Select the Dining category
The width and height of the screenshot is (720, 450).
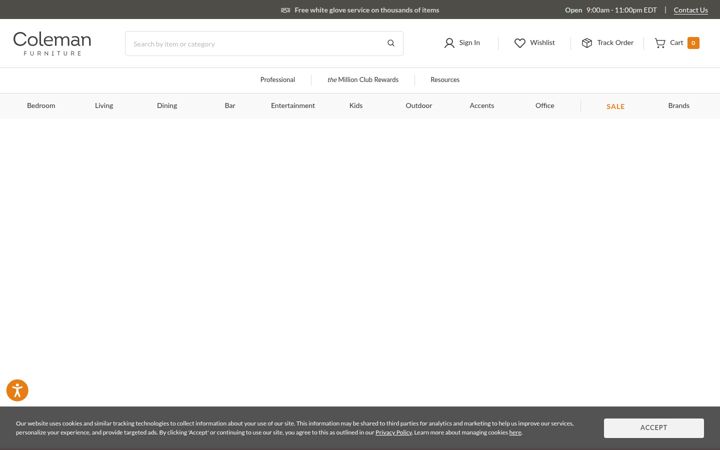point(167,106)
